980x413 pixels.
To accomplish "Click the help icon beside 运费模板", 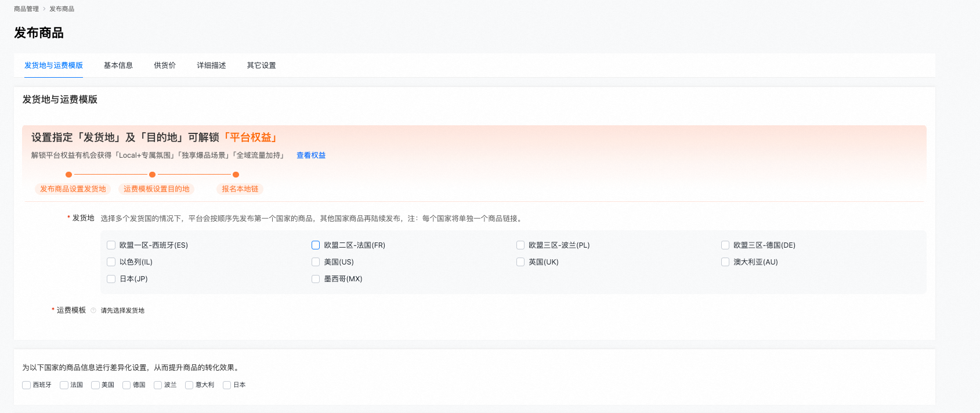I will tap(93, 310).
